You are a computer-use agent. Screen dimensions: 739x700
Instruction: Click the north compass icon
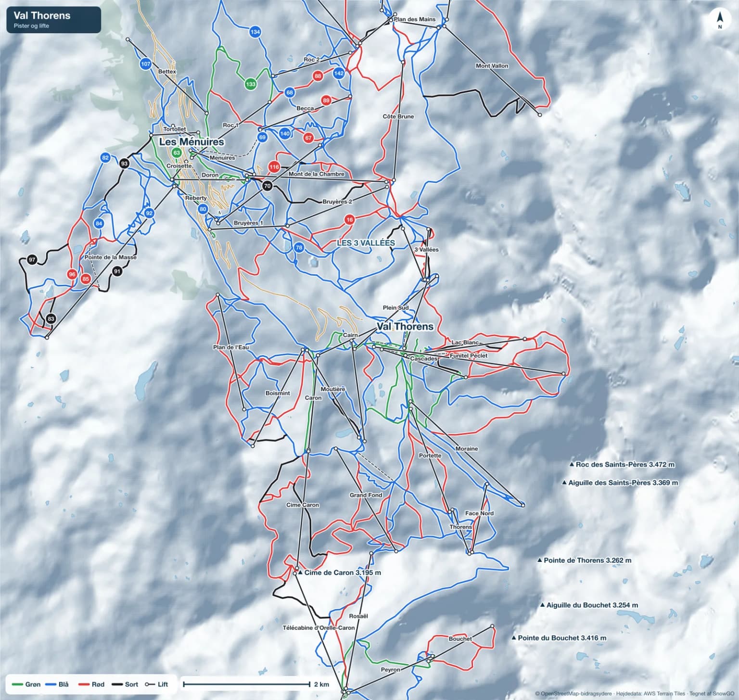(x=720, y=20)
